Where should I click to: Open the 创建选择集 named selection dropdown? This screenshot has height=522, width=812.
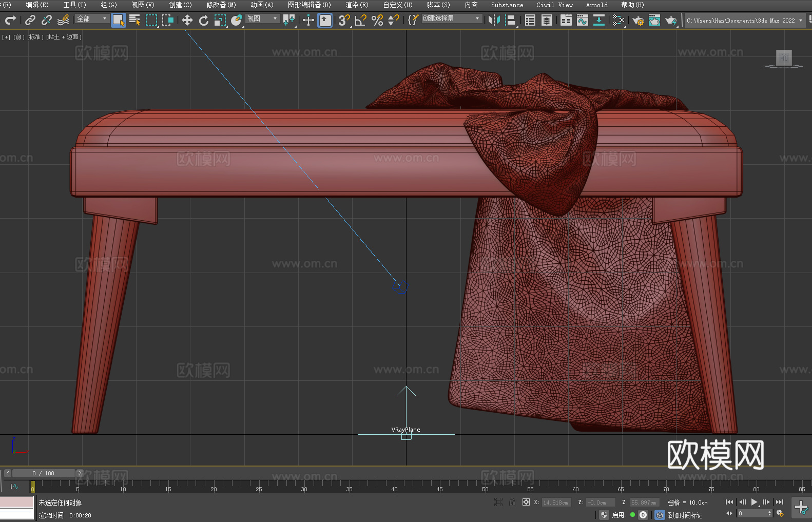[452, 18]
